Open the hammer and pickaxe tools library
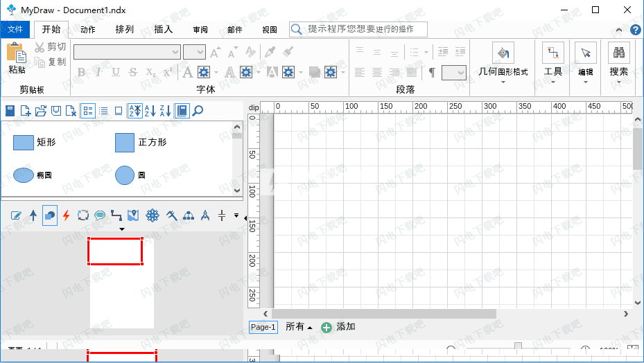 [172, 215]
